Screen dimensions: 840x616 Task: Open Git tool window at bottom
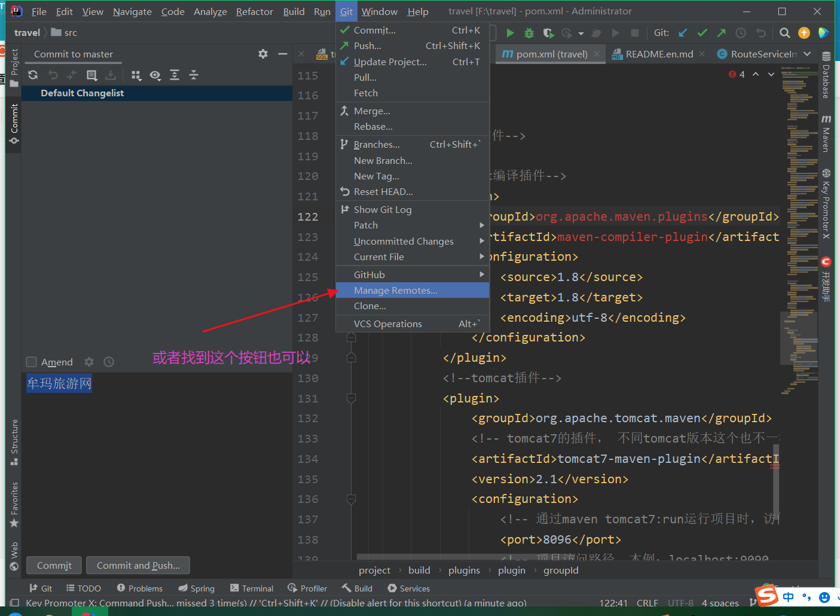41,588
